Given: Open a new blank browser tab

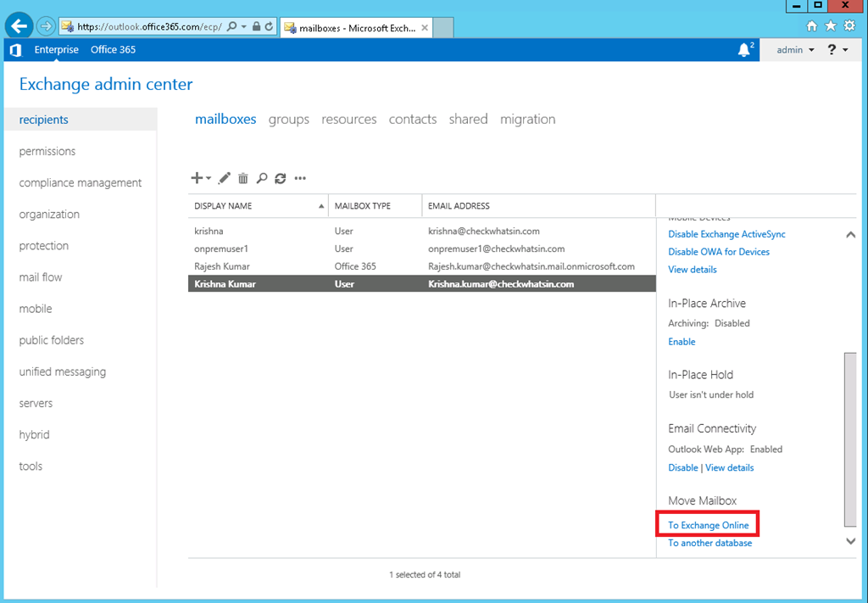Looking at the screenshot, I should (442, 28).
